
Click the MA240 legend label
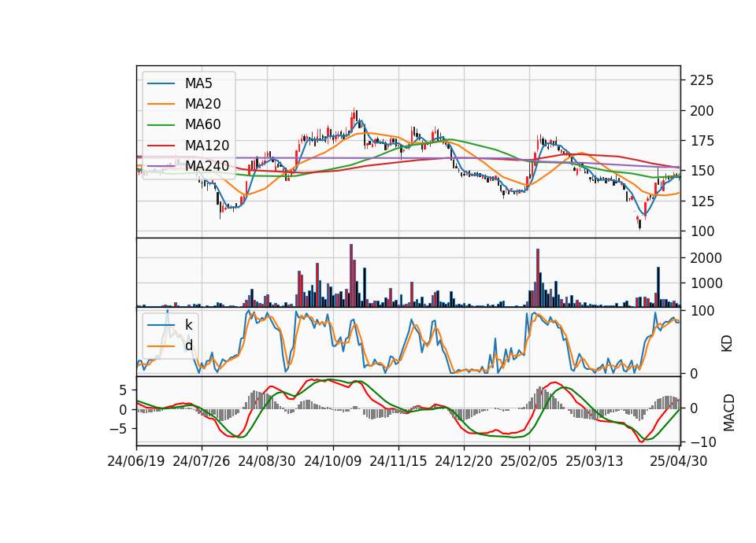click(207, 166)
